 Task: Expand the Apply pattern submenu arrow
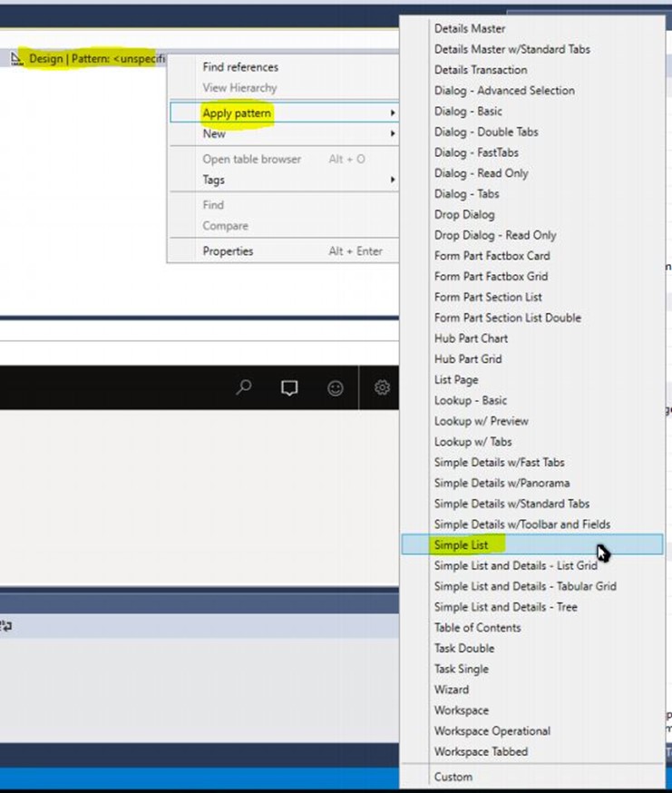pos(393,113)
